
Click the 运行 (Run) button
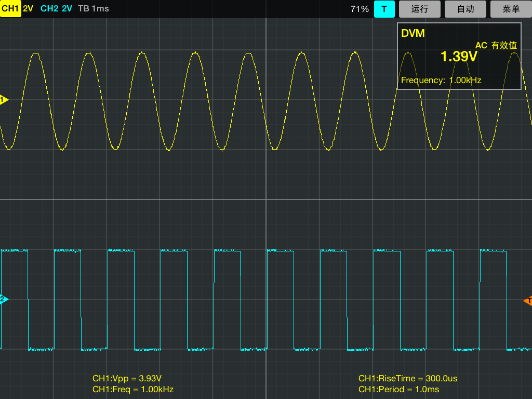pos(419,9)
